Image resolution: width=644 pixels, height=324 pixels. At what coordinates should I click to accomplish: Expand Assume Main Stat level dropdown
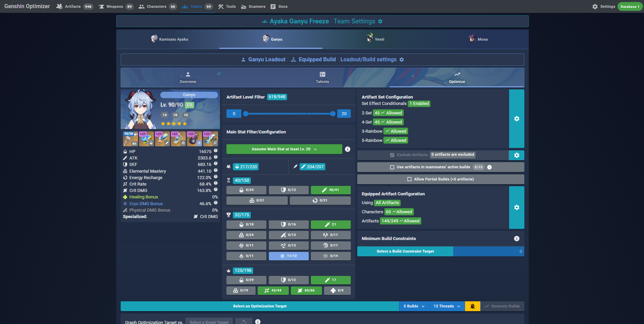(284, 149)
